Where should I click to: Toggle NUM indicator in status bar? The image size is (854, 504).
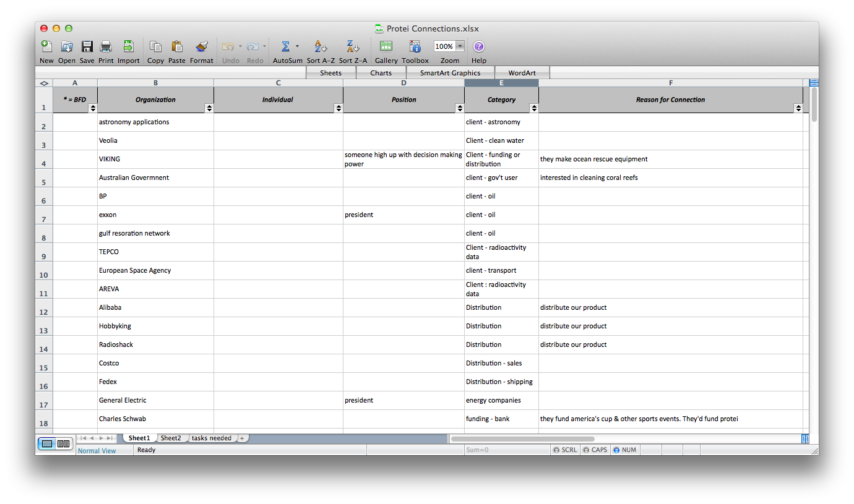(x=625, y=450)
